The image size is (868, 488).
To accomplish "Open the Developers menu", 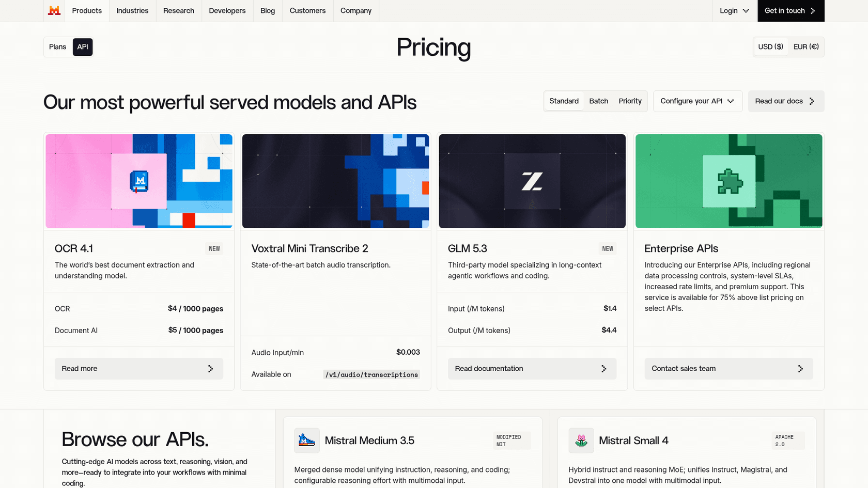I will 227,10.
